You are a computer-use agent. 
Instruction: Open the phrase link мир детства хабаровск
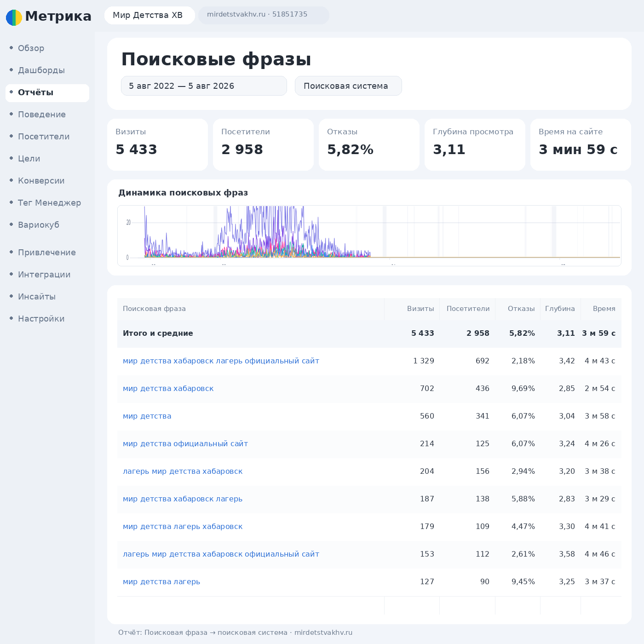click(x=168, y=389)
